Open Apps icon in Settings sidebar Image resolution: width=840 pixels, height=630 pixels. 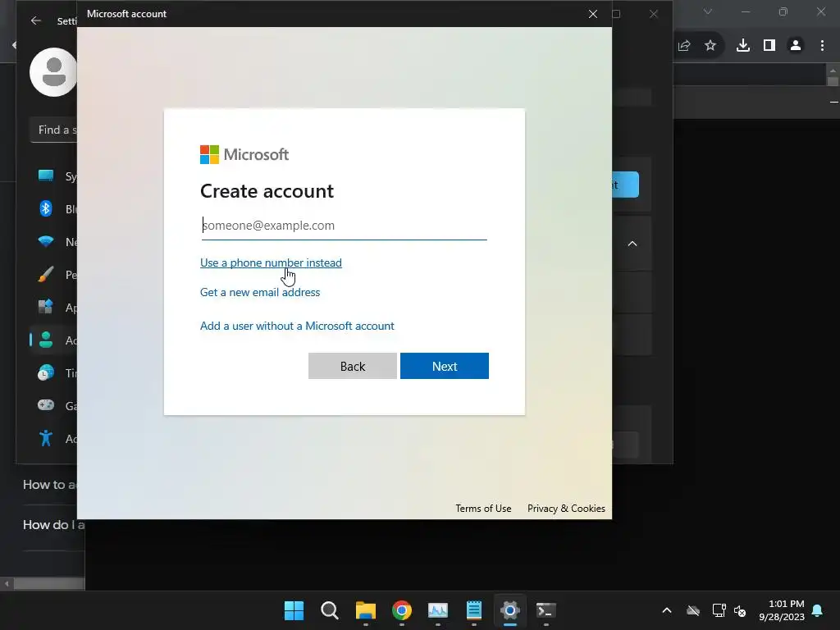coord(46,307)
